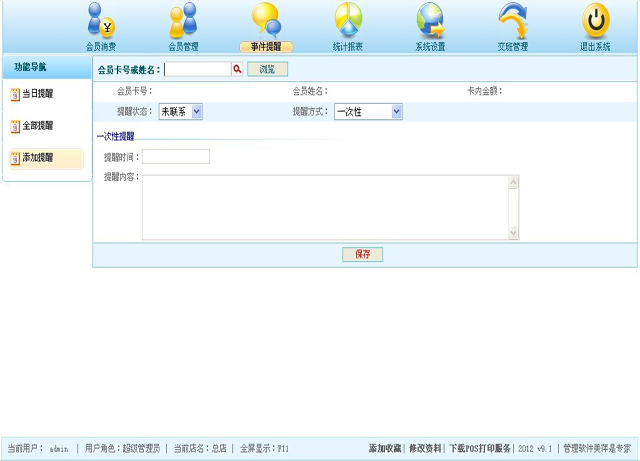Click the 退出系统 power icon
The width and height of the screenshot is (640, 461).
coord(595,21)
